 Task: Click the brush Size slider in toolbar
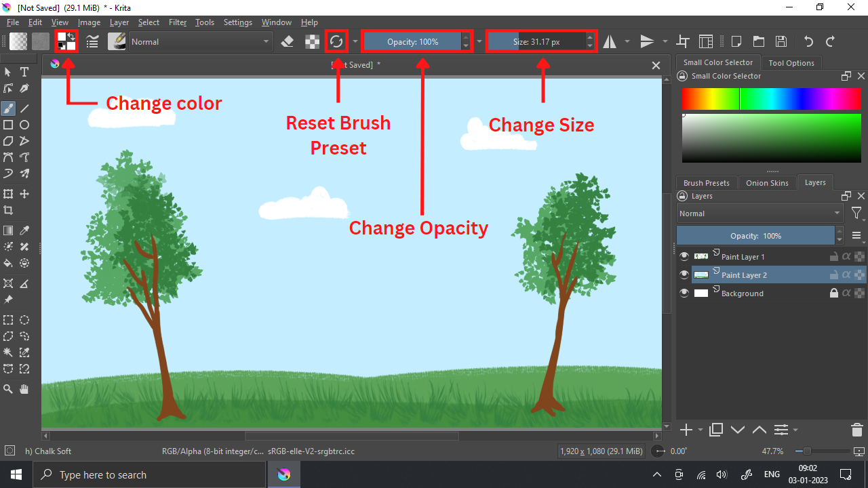[x=536, y=41]
